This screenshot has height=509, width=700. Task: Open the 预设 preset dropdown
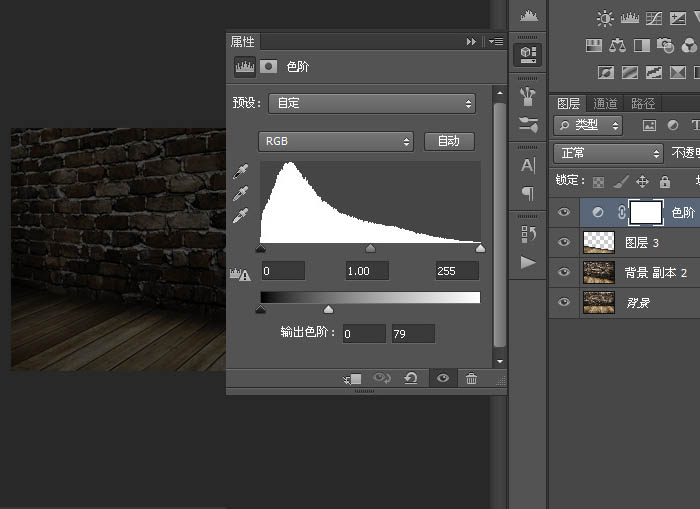click(372, 103)
